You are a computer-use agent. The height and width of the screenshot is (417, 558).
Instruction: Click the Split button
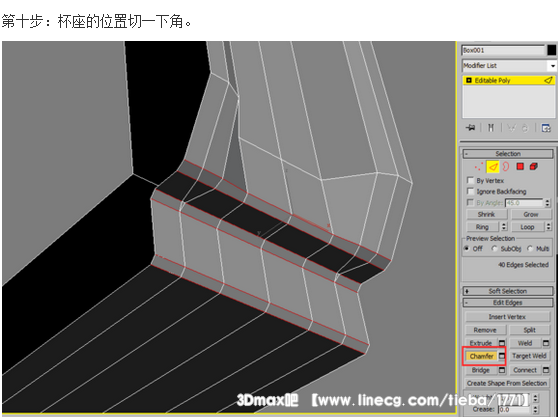click(x=530, y=330)
